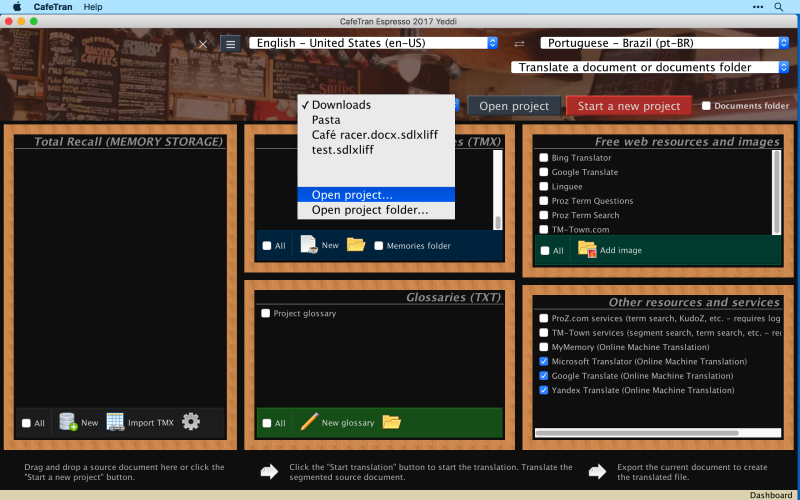This screenshot has width=800, height=500.
Task: Enable ProZ.com services checkbox
Action: pos(544,318)
